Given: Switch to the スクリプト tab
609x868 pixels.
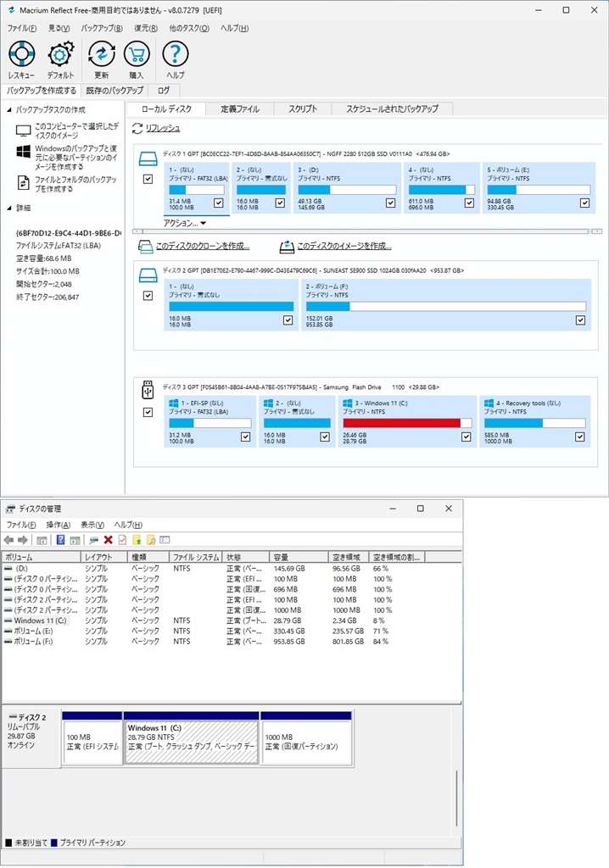Looking at the screenshot, I should [x=303, y=109].
